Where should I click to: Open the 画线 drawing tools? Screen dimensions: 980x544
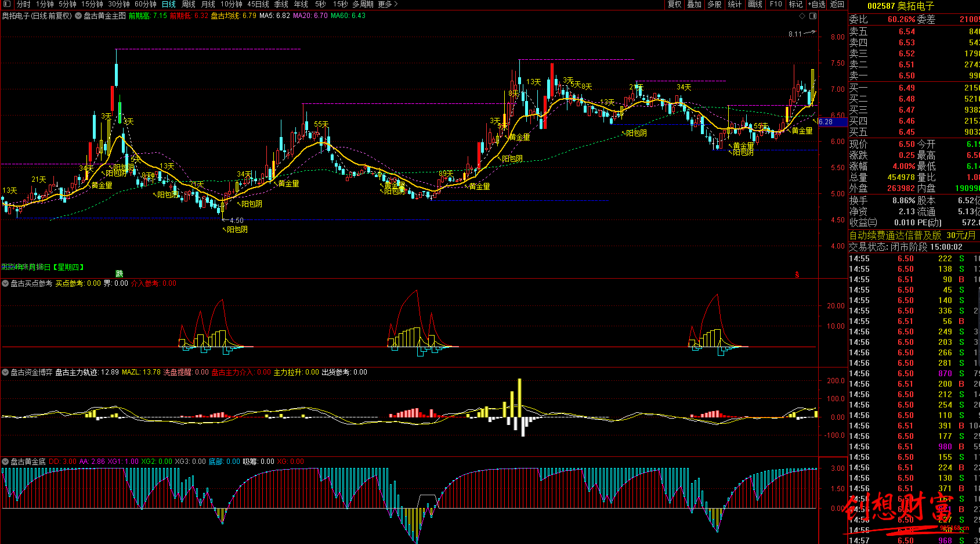click(x=755, y=4)
